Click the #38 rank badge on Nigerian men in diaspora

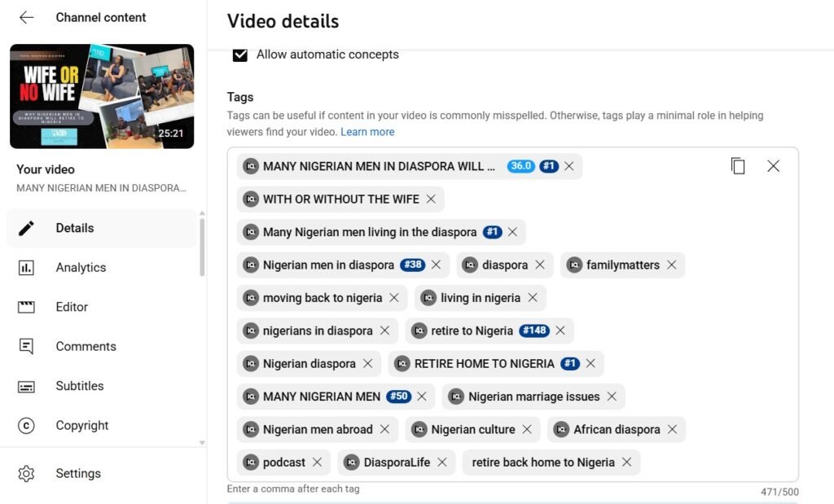coord(413,265)
